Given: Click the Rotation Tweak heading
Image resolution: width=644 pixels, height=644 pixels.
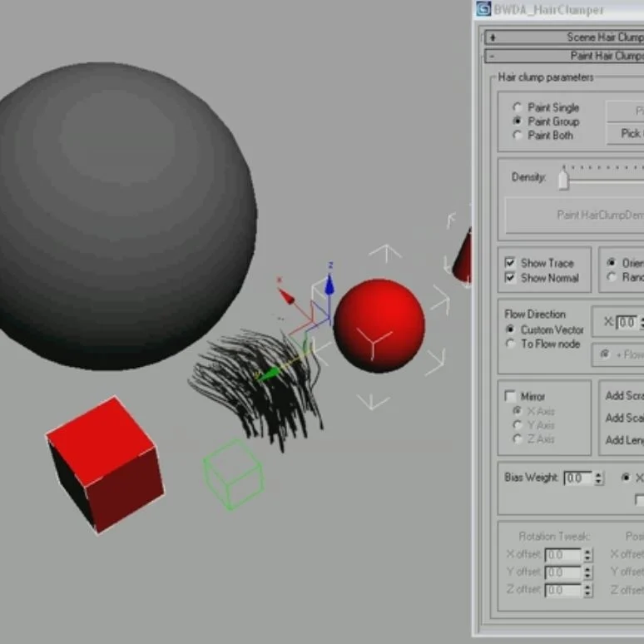Looking at the screenshot, I should (554, 537).
